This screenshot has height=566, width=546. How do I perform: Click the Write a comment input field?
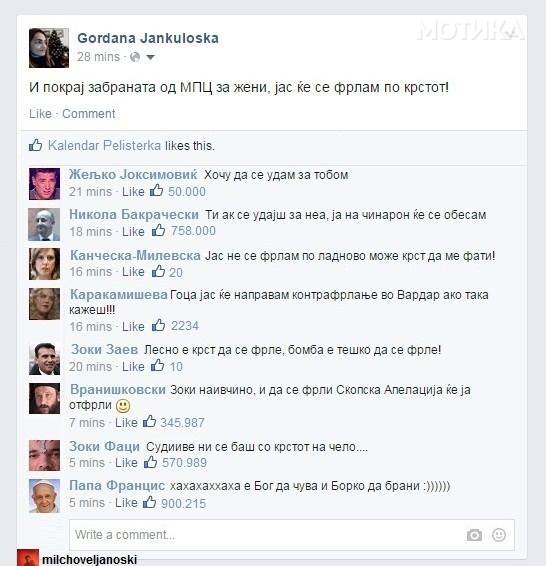click(x=292, y=535)
